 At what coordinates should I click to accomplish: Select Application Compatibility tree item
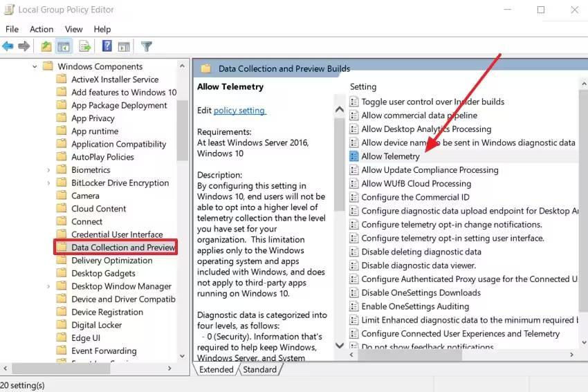(x=118, y=144)
